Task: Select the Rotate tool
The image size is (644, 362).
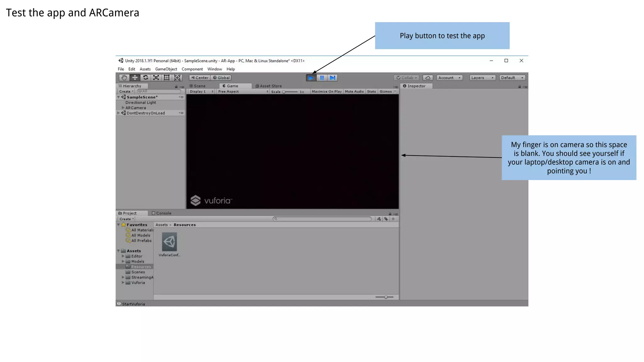Action: point(146,78)
